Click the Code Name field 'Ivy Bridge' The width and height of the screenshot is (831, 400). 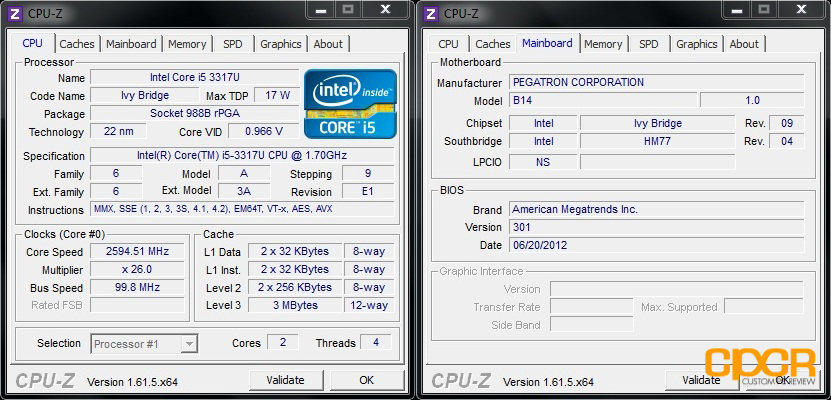tap(145, 95)
